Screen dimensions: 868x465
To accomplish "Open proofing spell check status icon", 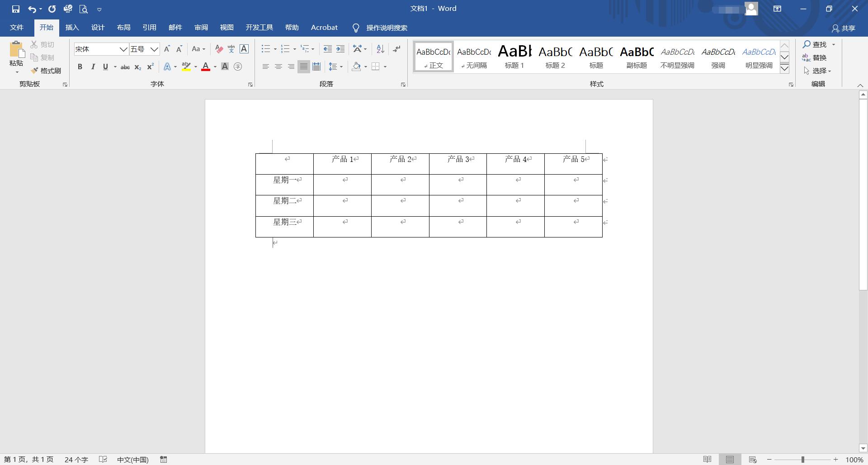I will (x=103, y=460).
